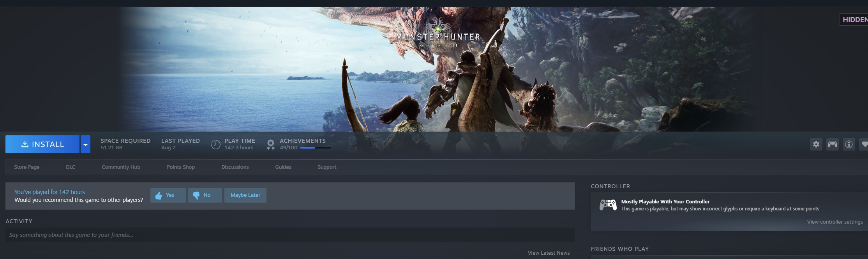The image size is (868, 259).
Task: Open the DLC tab
Action: click(71, 167)
